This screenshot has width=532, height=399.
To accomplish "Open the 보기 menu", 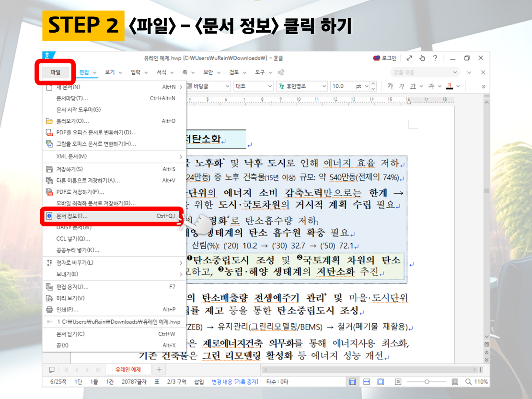I will (x=110, y=72).
